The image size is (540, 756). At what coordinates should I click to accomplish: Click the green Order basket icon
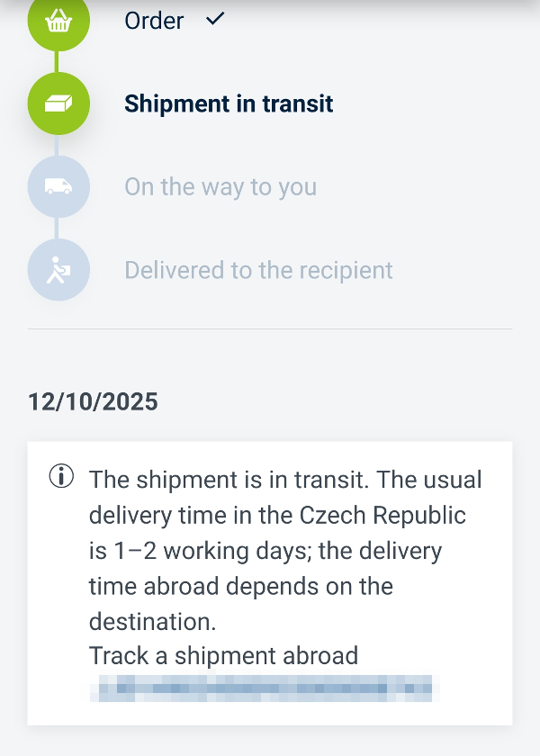(x=58, y=22)
